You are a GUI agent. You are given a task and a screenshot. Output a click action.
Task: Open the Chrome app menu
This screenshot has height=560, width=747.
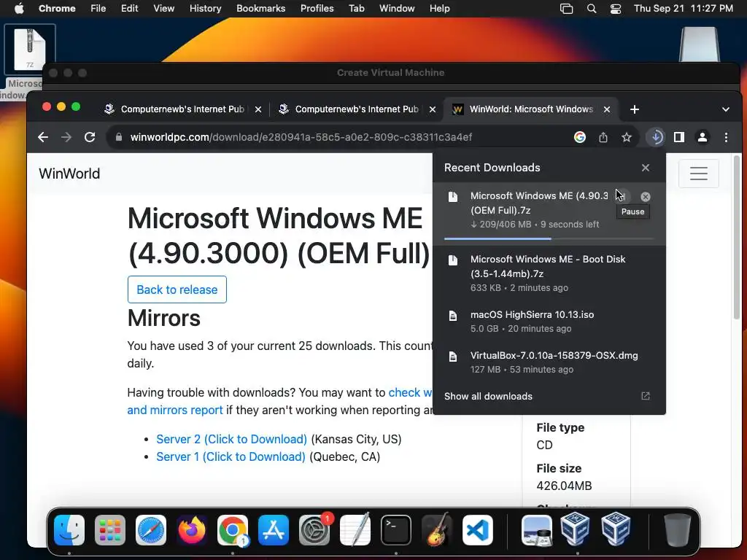point(57,9)
